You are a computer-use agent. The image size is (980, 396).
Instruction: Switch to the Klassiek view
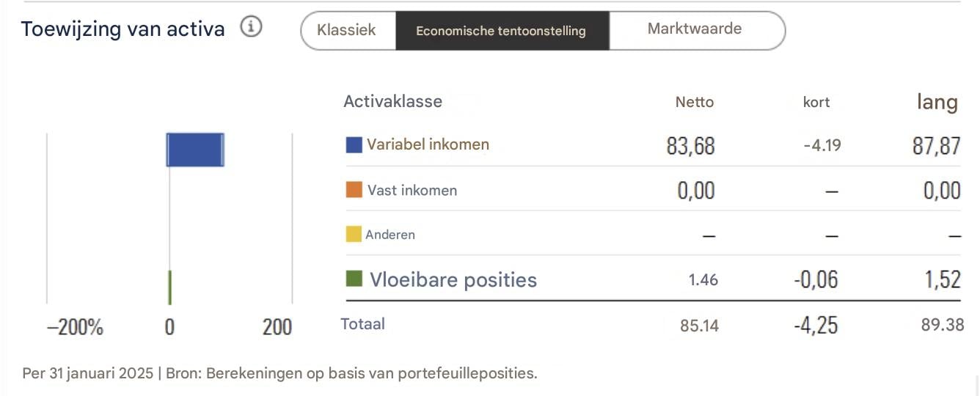pyautogui.click(x=346, y=30)
